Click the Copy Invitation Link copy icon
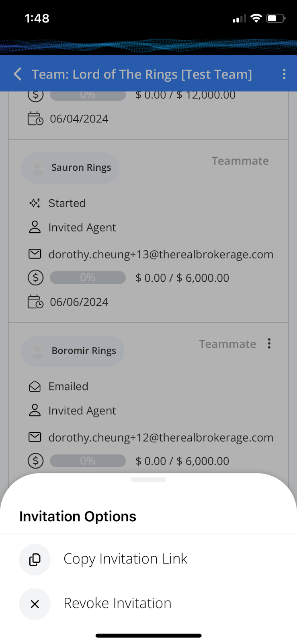The width and height of the screenshot is (297, 644). (35, 559)
